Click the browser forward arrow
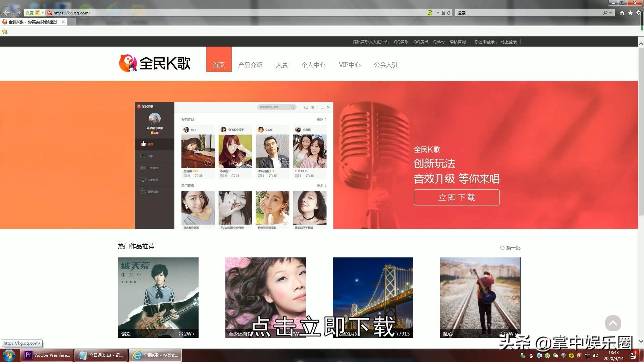 tap(18, 13)
